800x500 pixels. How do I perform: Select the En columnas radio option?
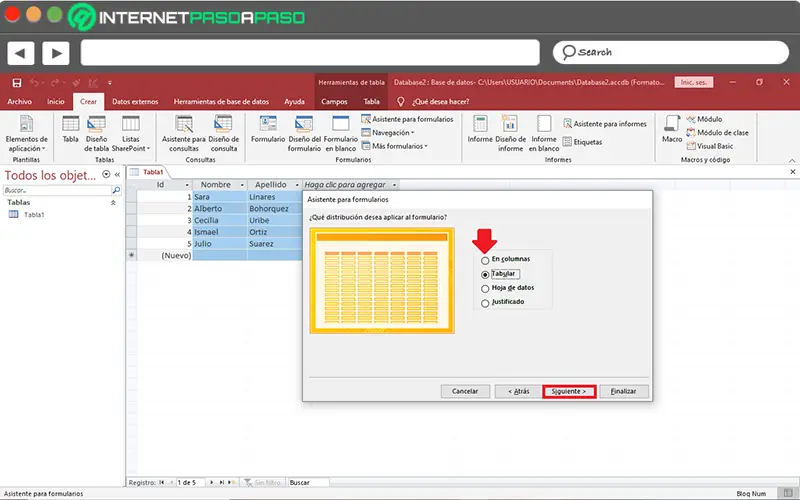(x=486, y=260)
